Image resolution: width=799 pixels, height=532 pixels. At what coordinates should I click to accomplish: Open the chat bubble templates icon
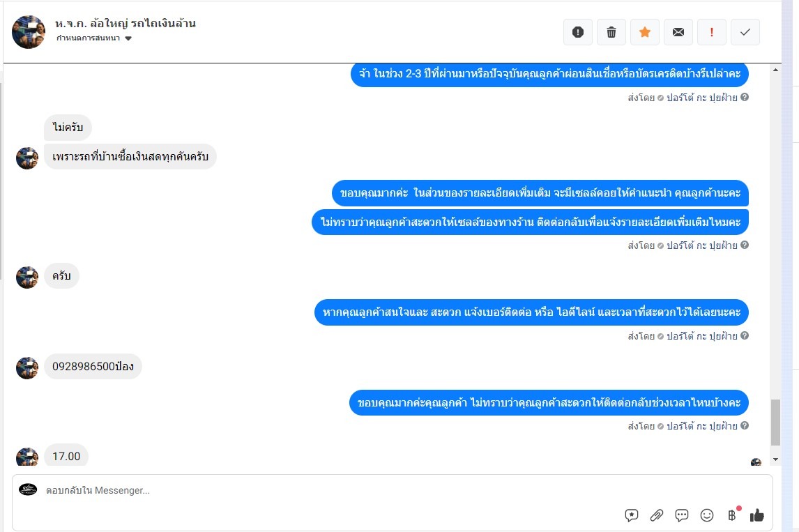(682, 515)
